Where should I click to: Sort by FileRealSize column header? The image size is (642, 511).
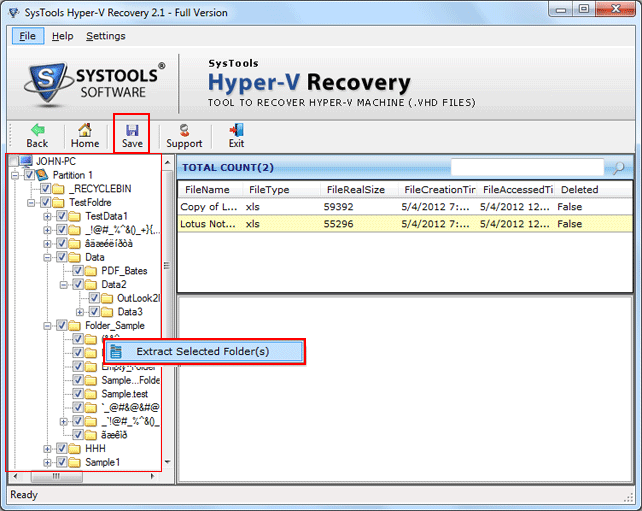[x=359, y=190]
